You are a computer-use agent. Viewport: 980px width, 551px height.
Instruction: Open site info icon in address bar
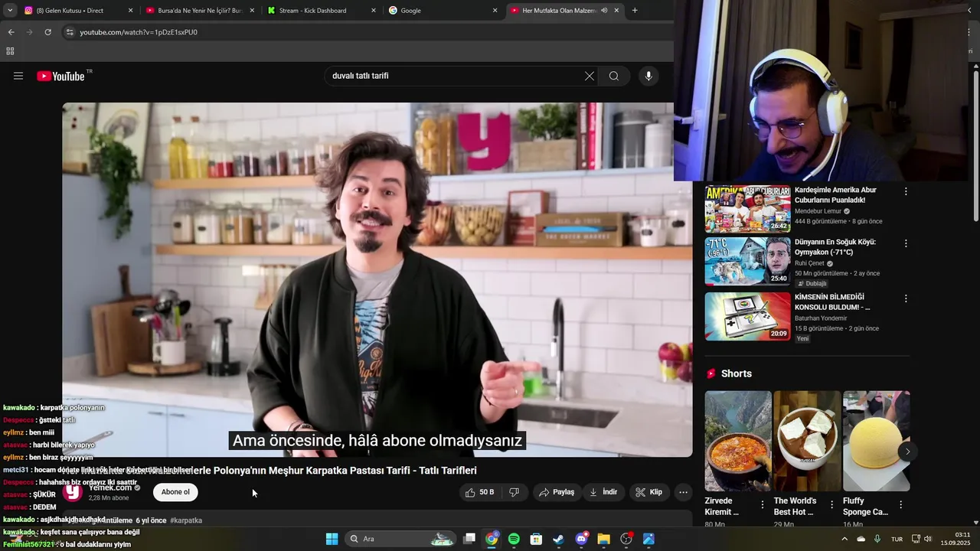[x=70, y=32]
